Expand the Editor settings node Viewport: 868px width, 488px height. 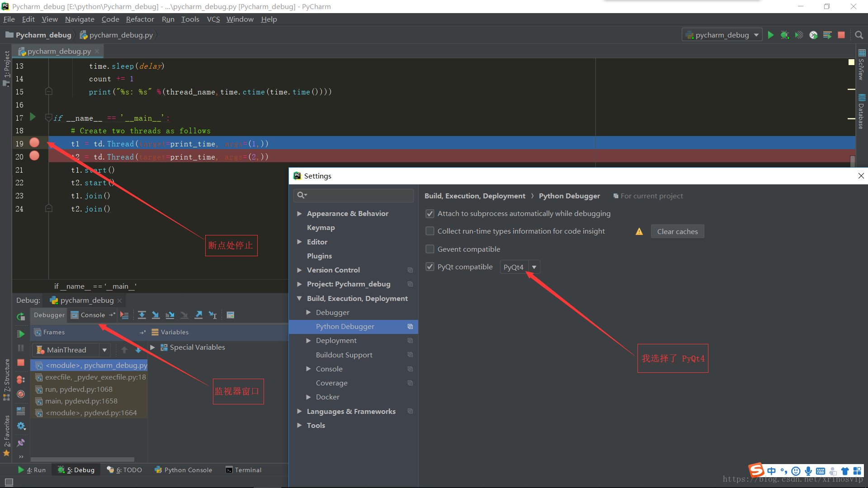pyautogui.click(x=299, y=242)
